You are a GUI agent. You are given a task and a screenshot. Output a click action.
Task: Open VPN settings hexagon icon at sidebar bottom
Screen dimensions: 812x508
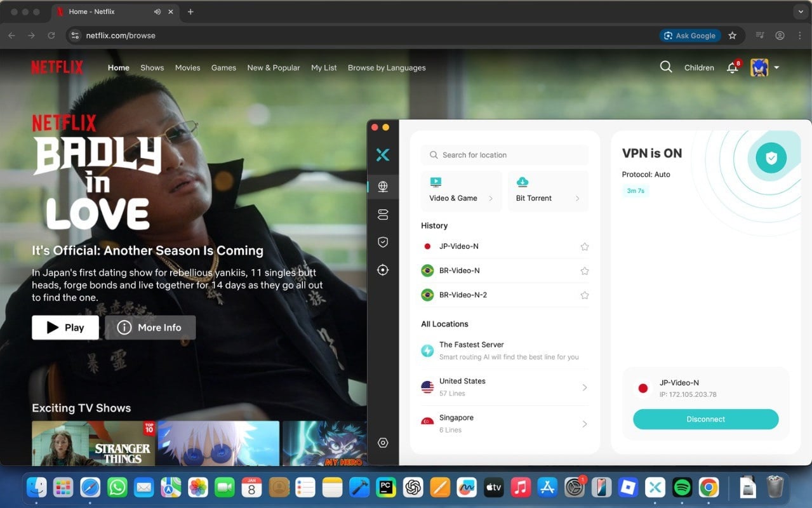(x=383, y=443)
